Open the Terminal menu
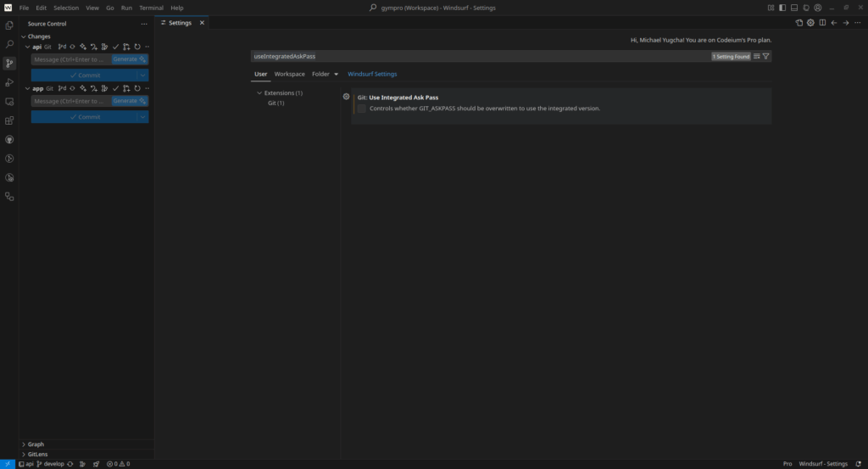The width and height of the screenshot is (868, 469). [x=151, y=8]
